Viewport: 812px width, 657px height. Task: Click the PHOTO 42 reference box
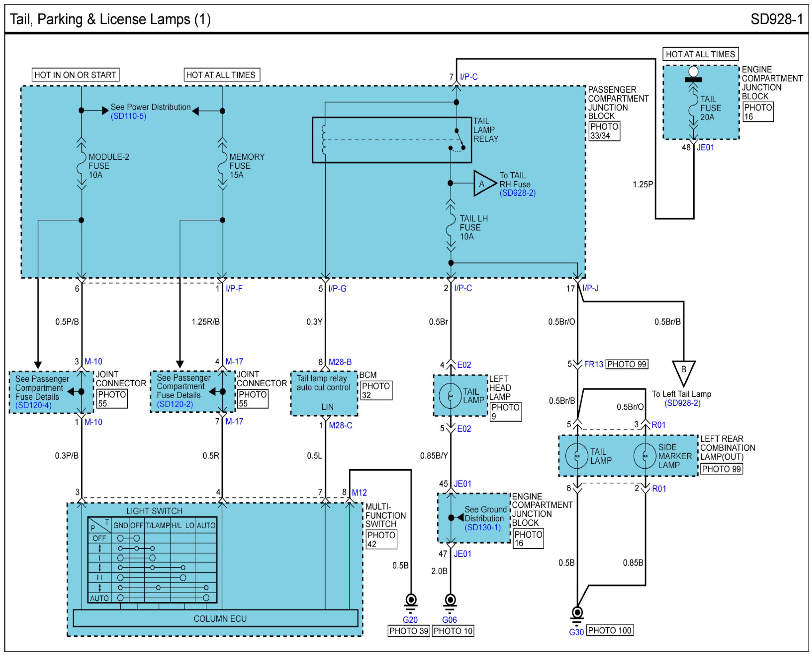tap(381, 539)
